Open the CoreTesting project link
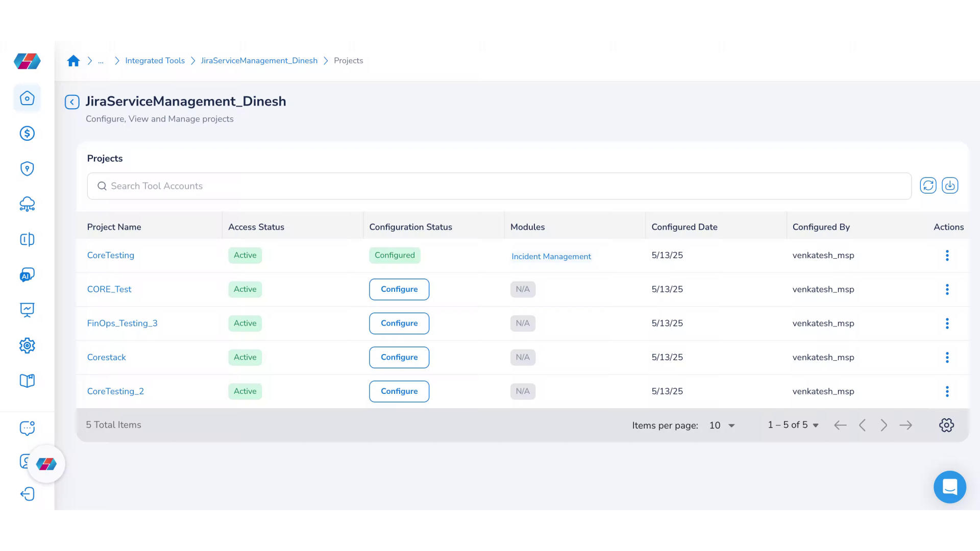This screenshot has height=551, width=980. [111, 255]
